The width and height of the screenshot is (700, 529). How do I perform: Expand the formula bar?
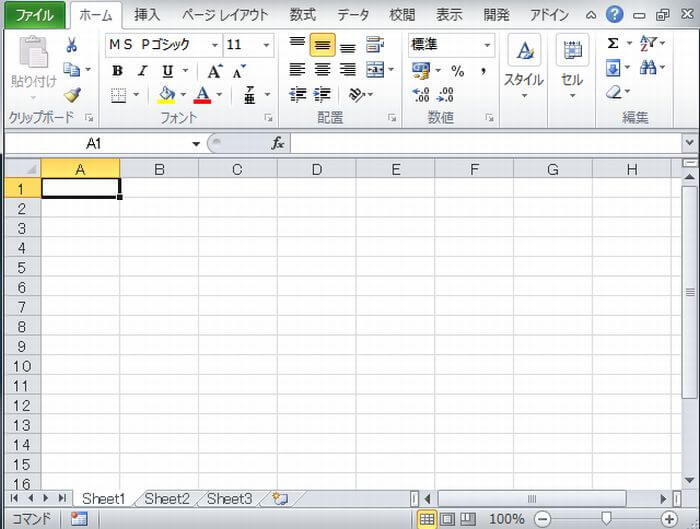pyautogui.click(x=690, y=143)
